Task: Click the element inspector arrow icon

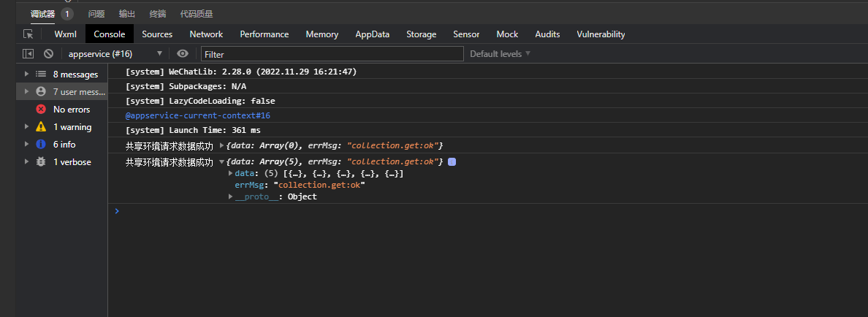Action: [x=28, y=34]
